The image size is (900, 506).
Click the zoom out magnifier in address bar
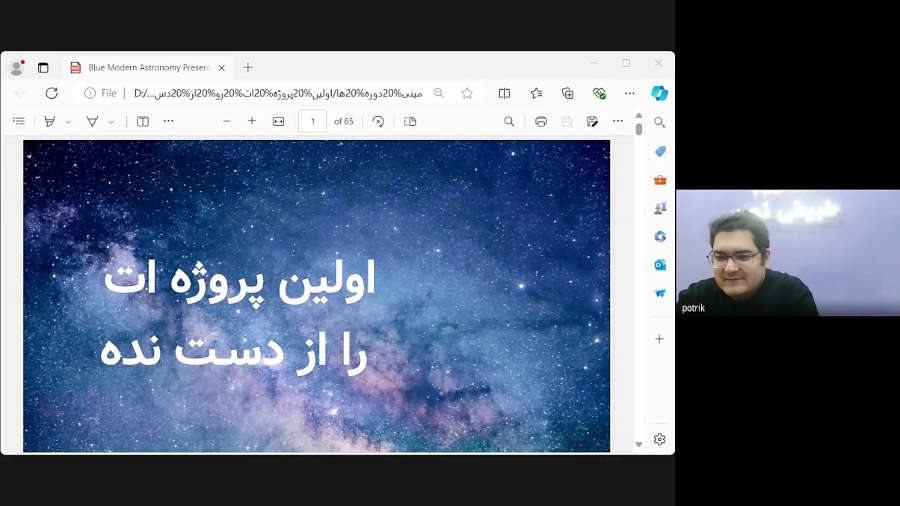[x=439, y=93]
